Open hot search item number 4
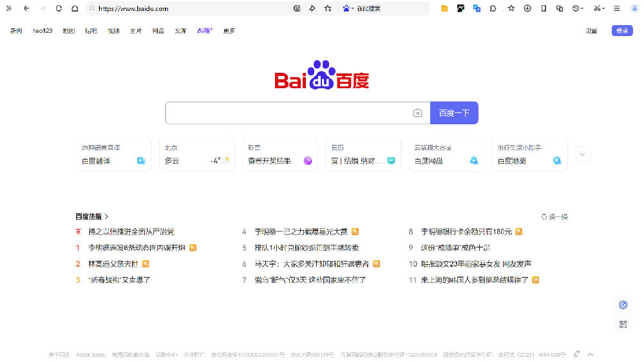644x362 pixels. (301, 232)
